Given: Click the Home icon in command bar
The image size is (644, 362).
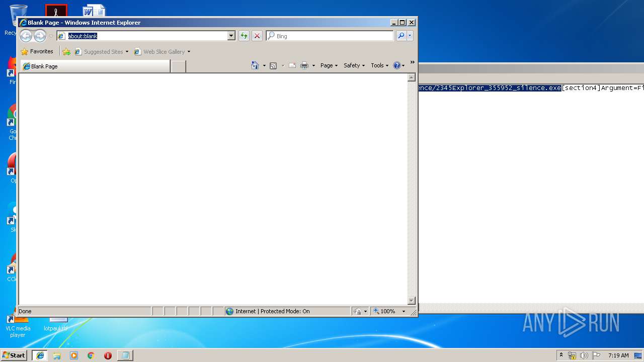Looking at the screenshot, I should click(x=255, y=65).
